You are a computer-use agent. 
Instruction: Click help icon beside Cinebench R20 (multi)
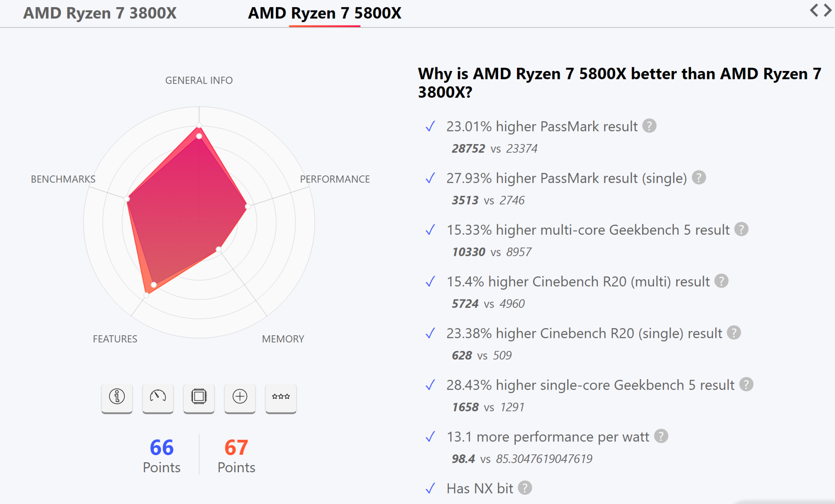tap(721, 281)
